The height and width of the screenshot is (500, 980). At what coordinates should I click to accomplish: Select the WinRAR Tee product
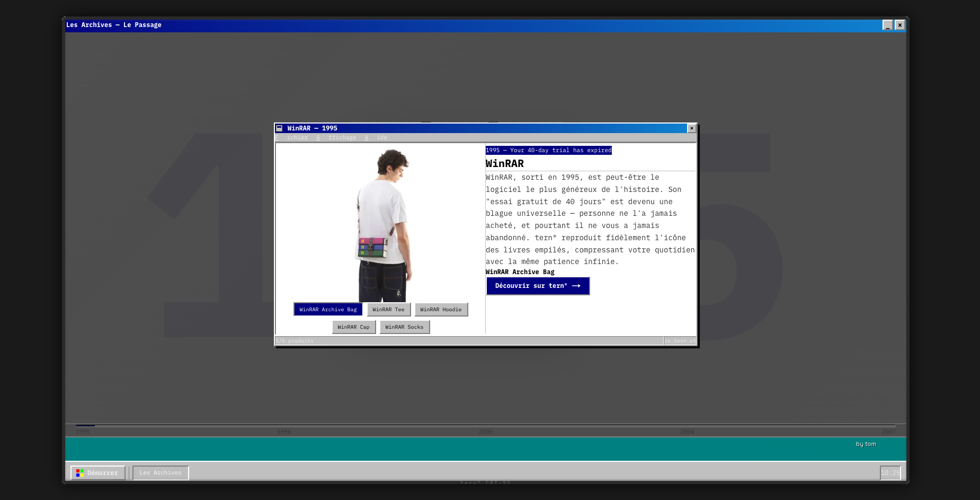click(x=388, y=310)
